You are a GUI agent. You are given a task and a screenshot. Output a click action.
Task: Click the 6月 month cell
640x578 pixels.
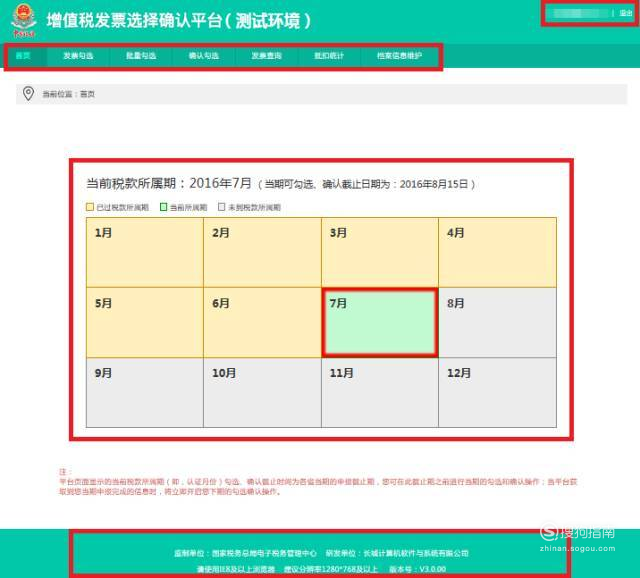[262, 322]
